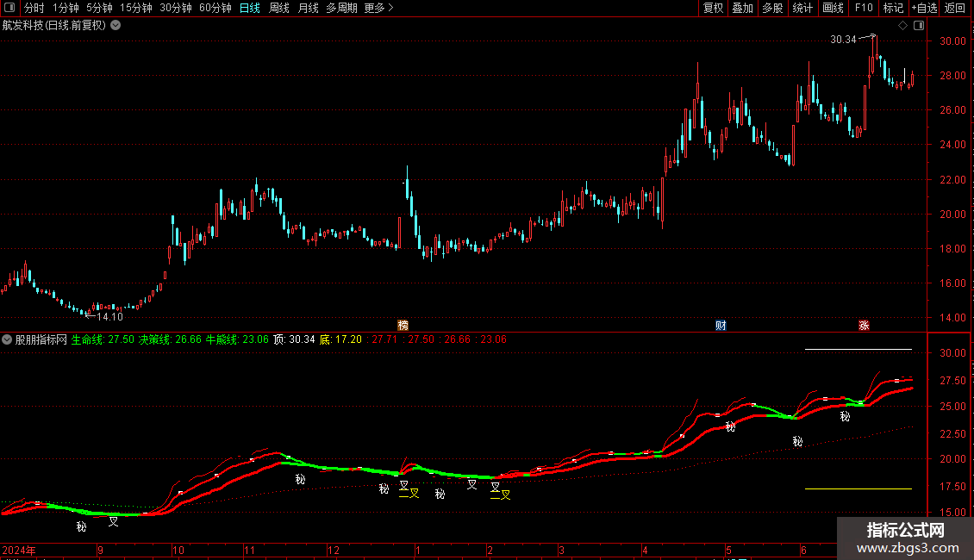Click the 股朋指标网 indicator name
Image resolution: width=974 pixels, height=560 pixels.
(41, 339)
